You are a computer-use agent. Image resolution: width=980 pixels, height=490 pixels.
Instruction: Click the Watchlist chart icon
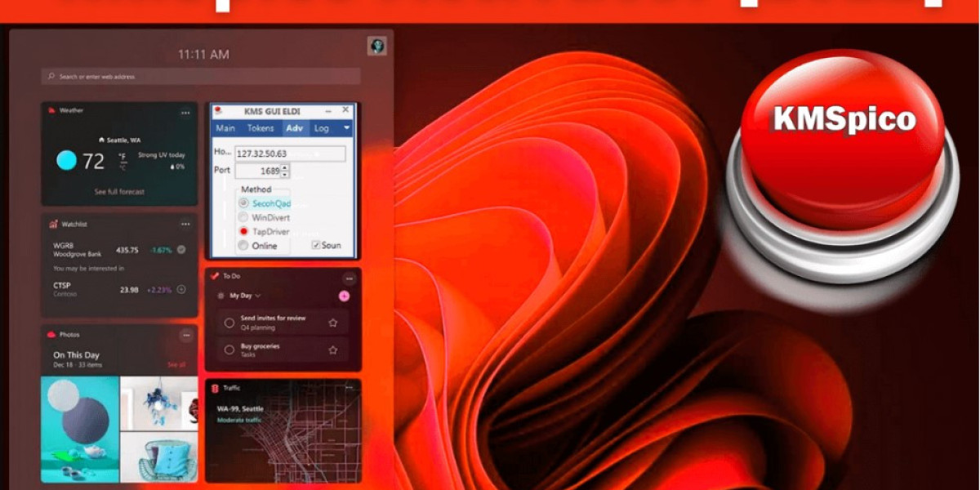coord(52,224)
